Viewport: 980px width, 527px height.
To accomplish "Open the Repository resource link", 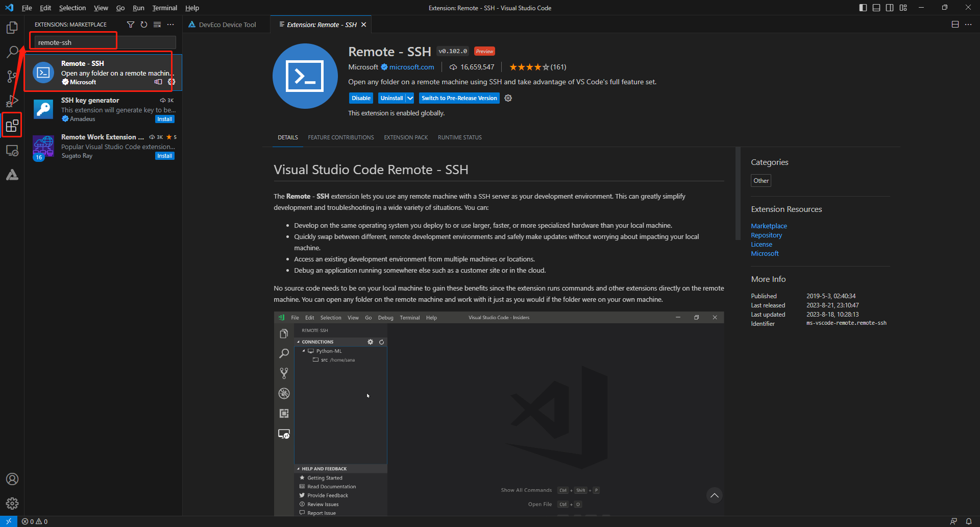I will click(766, 235).
